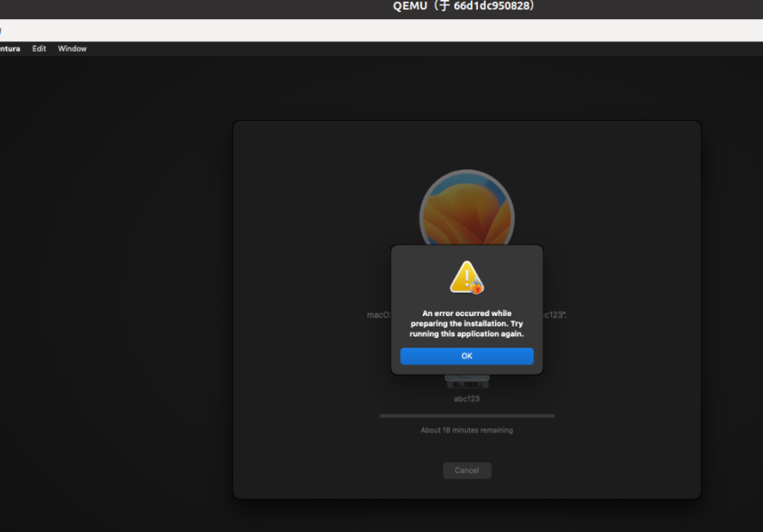Click the QEMU title bar showing 66d1dc950828

click(467, 6)
